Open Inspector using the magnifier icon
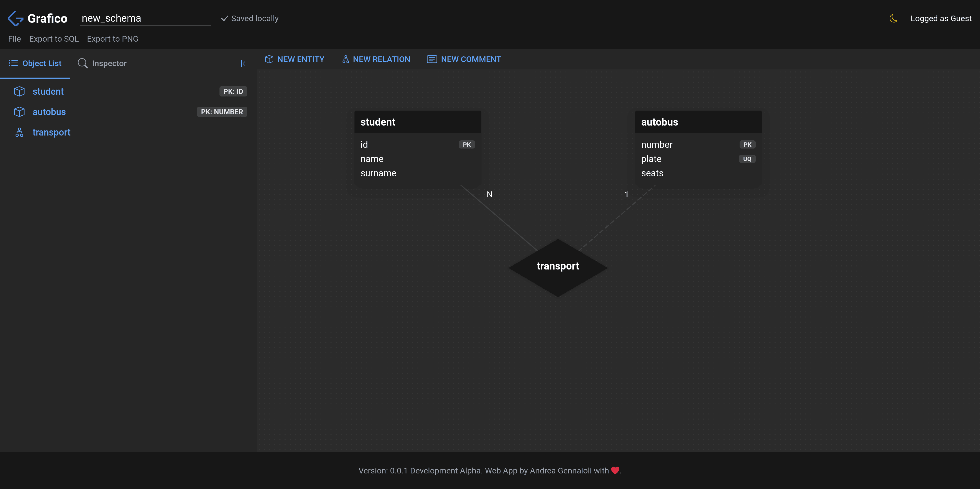This screenshot has height=489, width=980. point(82,63)
